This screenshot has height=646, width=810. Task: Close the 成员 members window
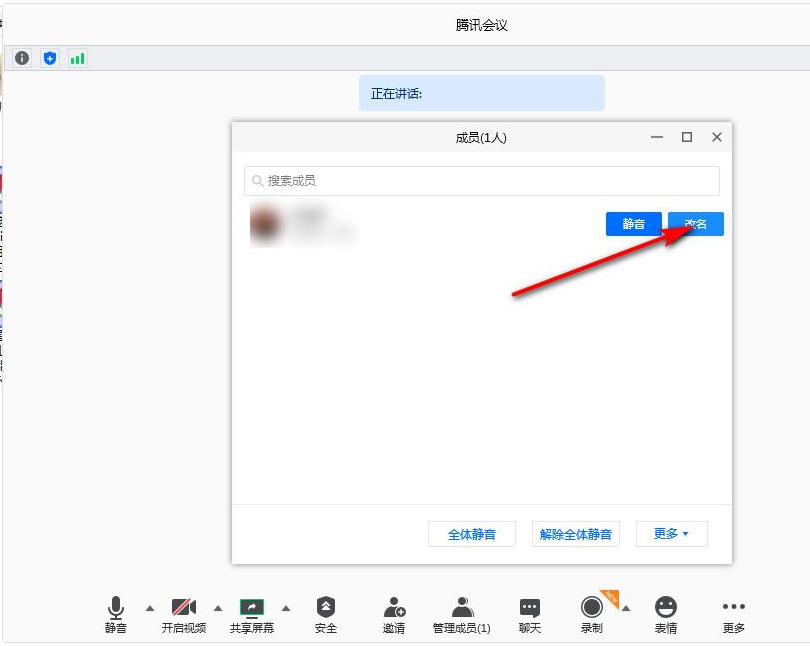pyautogui.click(x=717, y=137)
